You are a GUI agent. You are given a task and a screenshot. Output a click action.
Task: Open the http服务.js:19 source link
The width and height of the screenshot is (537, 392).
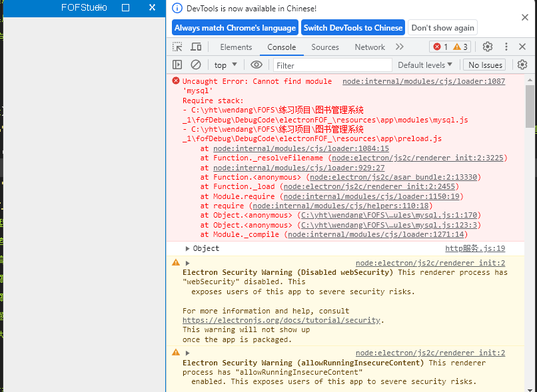[x=475, y=248]
